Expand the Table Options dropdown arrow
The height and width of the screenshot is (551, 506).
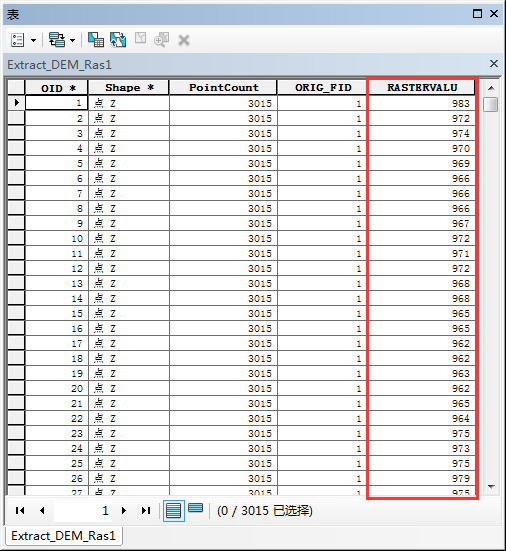33,40
